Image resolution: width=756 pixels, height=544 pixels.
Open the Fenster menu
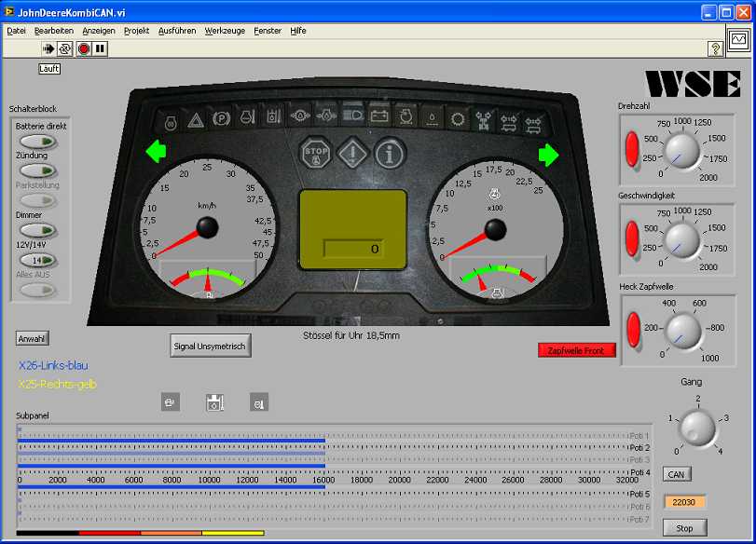tap(268, 31)
